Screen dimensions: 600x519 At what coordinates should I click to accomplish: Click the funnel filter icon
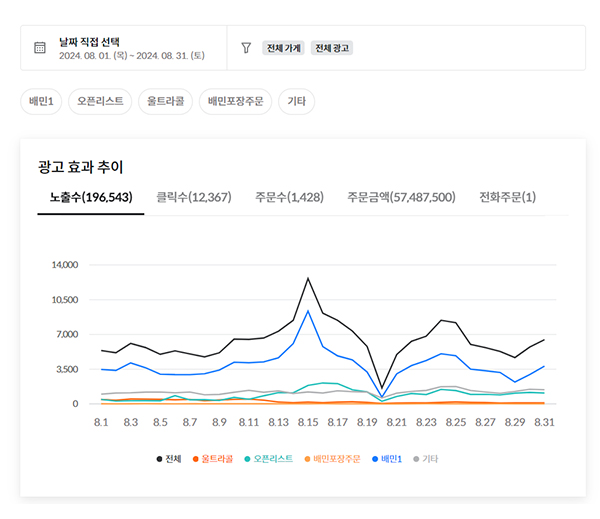(x=246, y=48)
